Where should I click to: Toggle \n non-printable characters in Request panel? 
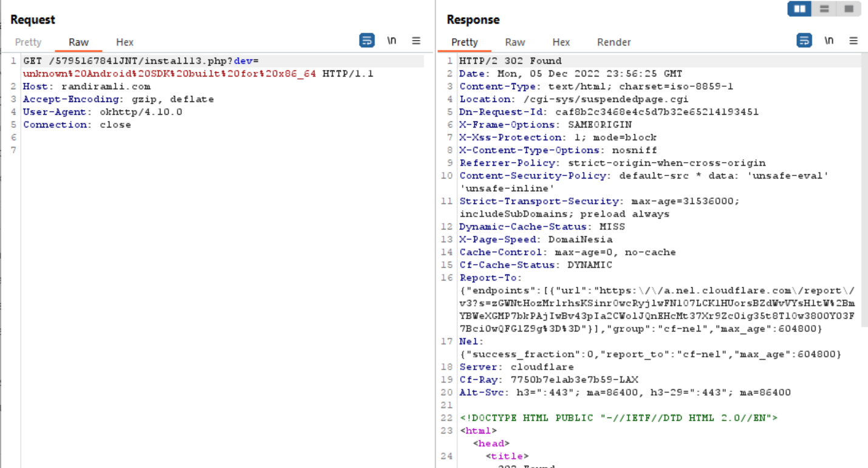[x=392, y=41]
